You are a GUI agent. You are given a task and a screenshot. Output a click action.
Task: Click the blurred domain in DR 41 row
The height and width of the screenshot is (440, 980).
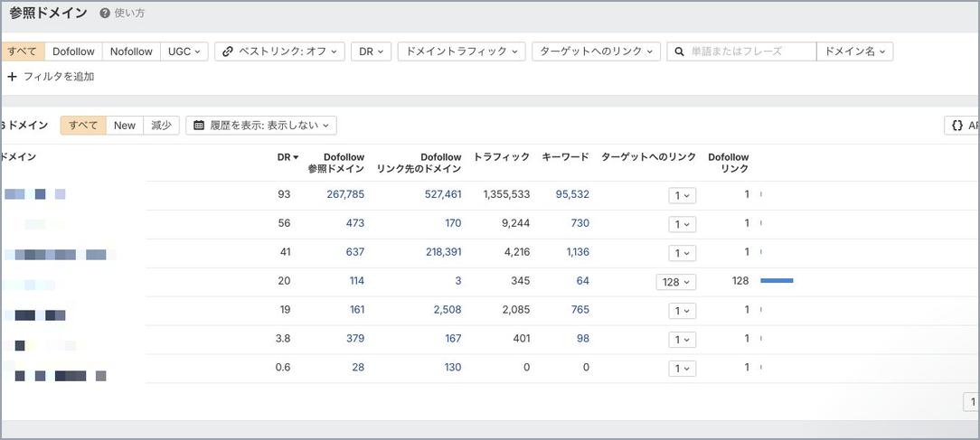click(x=60, y=255)
